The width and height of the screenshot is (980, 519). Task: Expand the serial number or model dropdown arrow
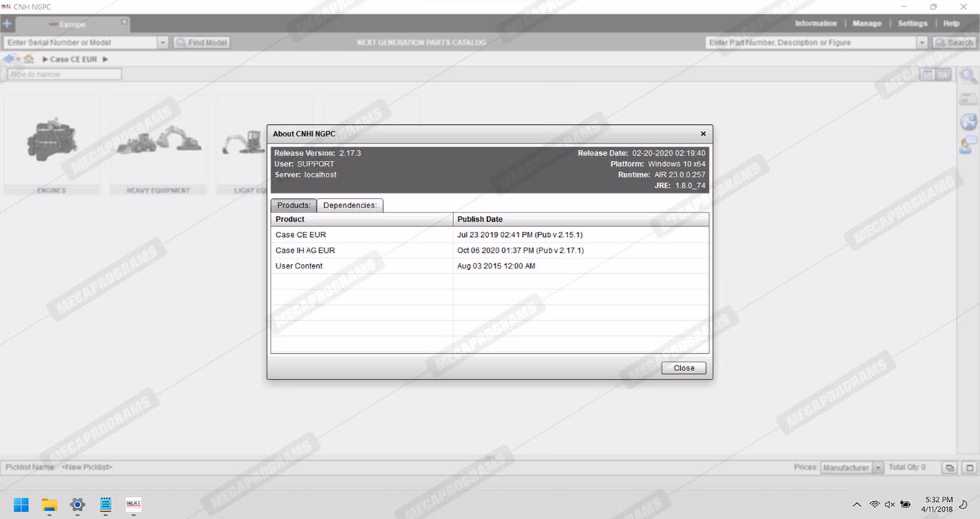[163, 43]
